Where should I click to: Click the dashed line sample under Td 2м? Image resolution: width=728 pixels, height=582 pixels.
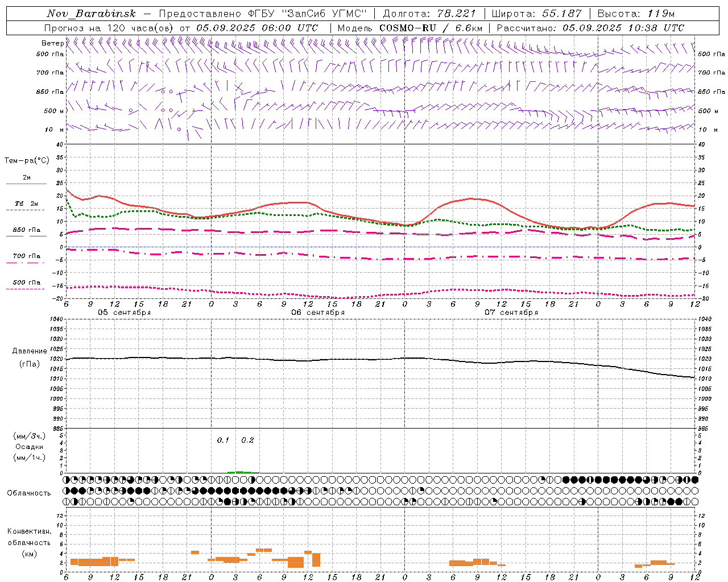point(26,210)
